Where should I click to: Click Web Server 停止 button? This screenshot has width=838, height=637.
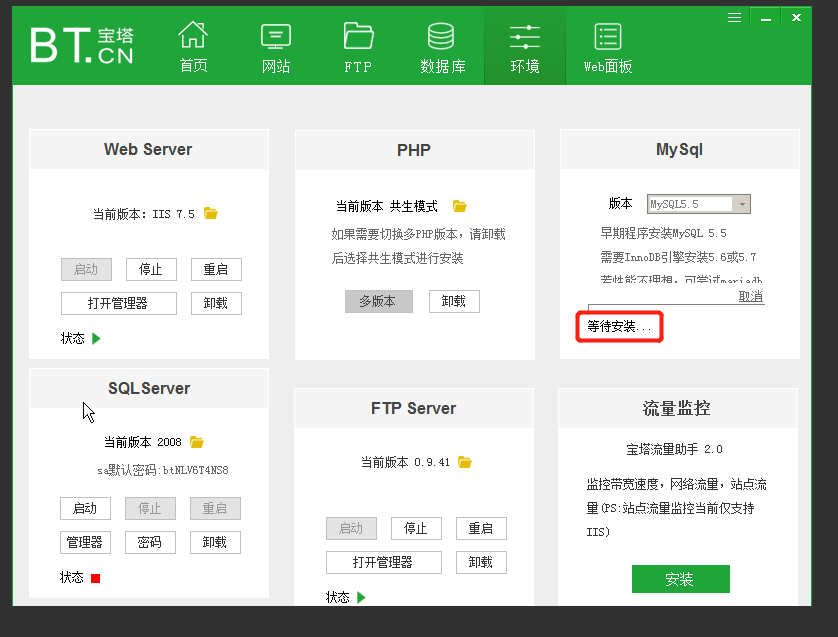click(151, 269)
